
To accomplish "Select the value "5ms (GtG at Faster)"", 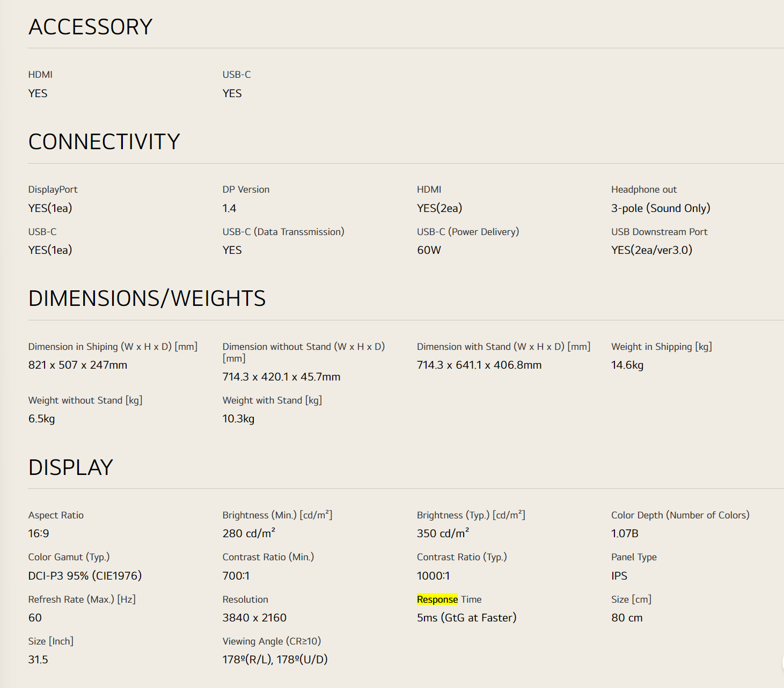I will click(x=467, y=618).
